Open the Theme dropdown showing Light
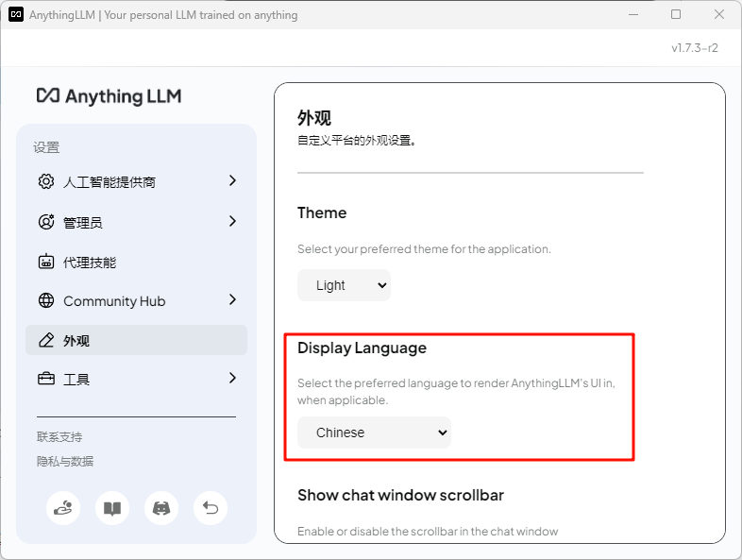The image size is (742, 560). pos(344,285)
